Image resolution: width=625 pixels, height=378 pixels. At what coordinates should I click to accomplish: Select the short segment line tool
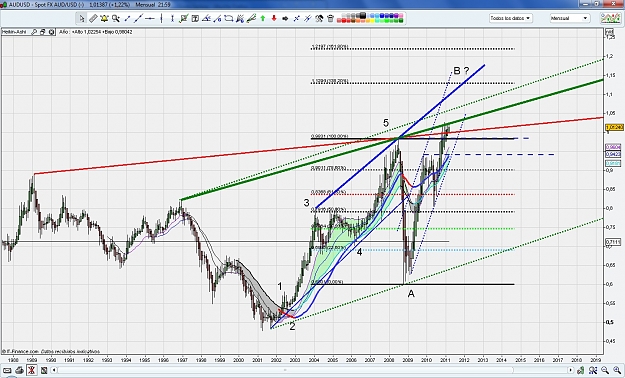click(x=127, y=18)
